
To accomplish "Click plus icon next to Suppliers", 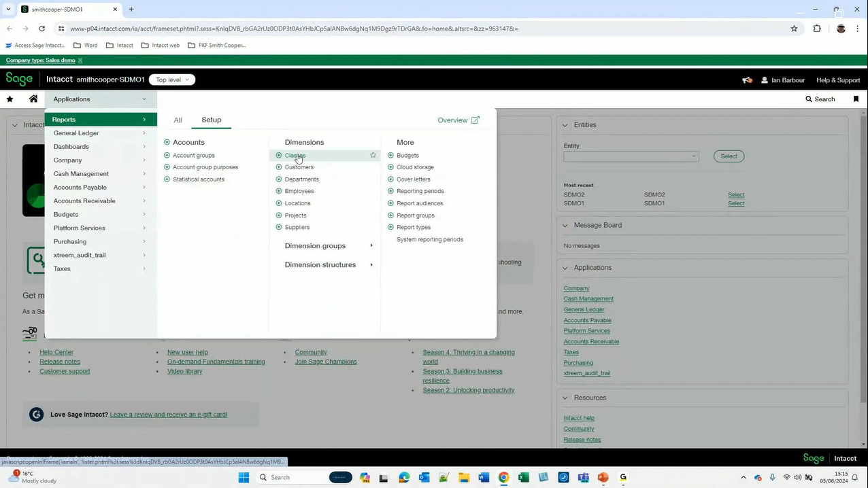I will tap(279, 227).
